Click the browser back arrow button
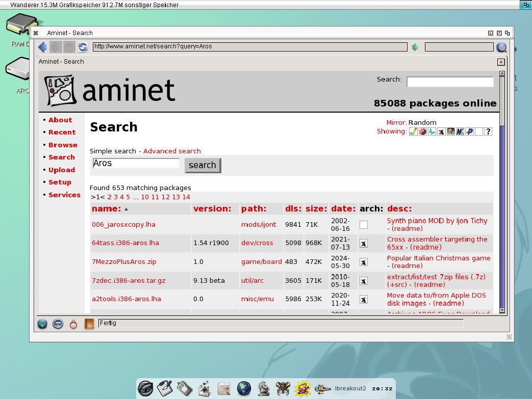The height and width of the screenshot is (399, 532). point(43,47)
